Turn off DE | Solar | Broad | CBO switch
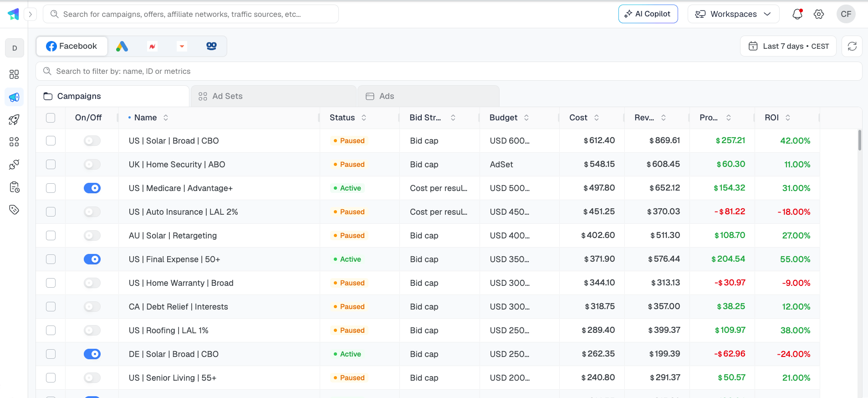The width and height of the screenshot is (868, 398). (x=92, y=354)
